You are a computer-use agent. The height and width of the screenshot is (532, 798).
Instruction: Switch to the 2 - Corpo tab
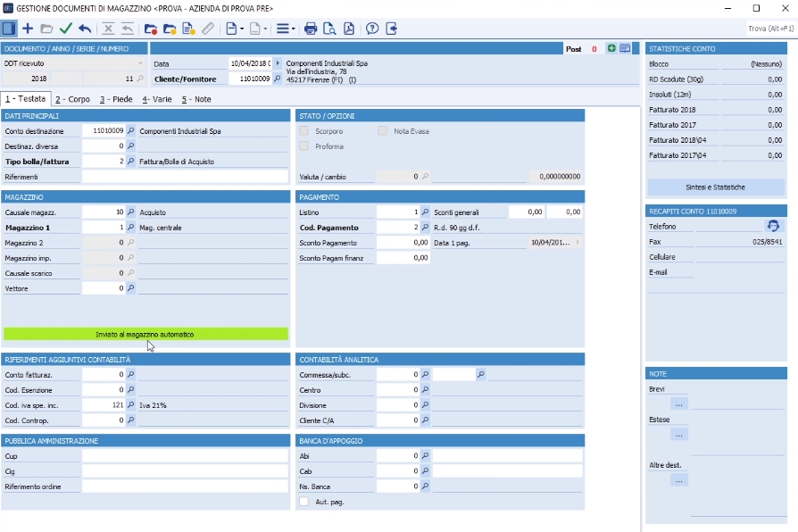pyautogui.click(x=72, y=99)
